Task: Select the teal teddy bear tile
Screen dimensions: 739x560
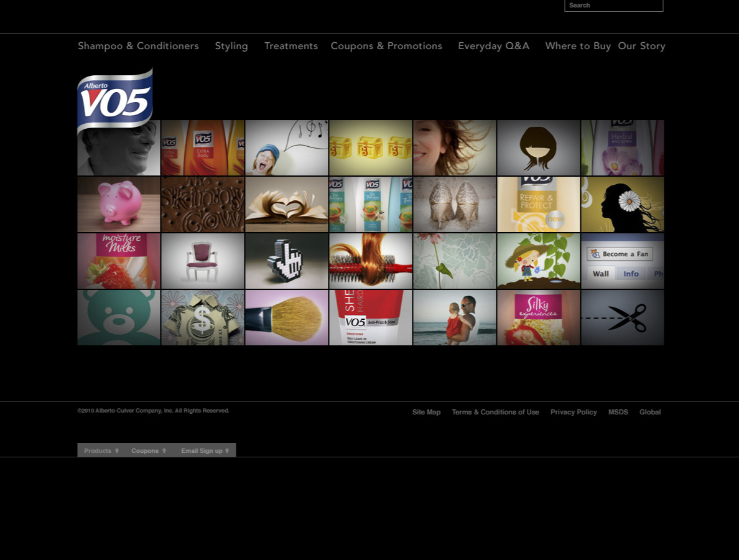Action: (x=119, y=318)
